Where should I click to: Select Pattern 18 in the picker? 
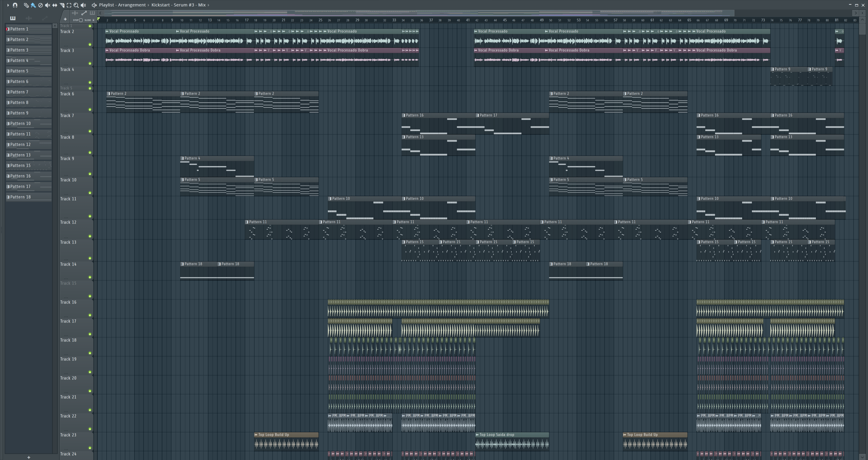(29, 197)
